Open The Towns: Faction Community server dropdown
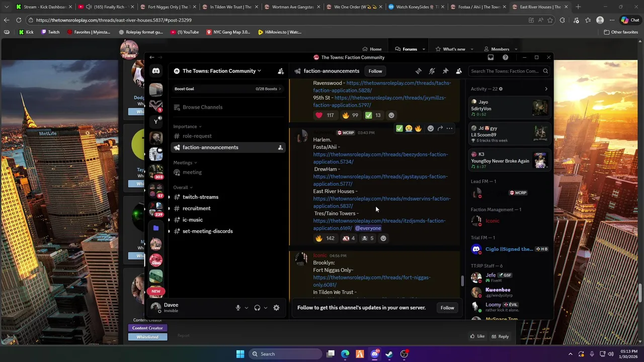644x362 pixels. coord(222,71)
